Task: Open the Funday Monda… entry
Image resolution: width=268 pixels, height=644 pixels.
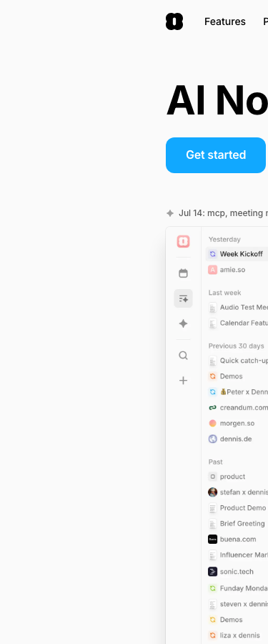Action: (x=244, y=588)
